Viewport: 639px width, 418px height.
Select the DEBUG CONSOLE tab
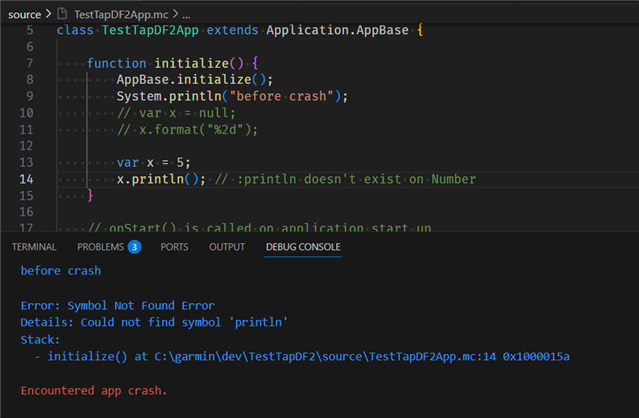click(x=303, y=247)
